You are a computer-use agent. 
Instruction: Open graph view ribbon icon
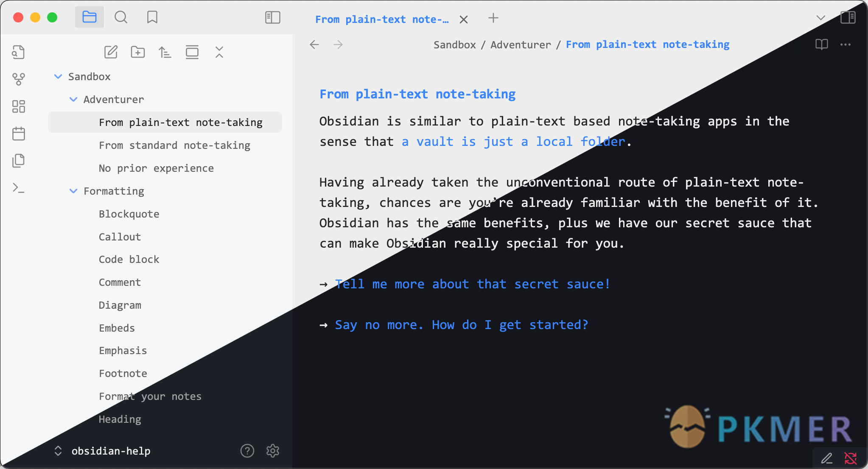(x=18, y=79)
